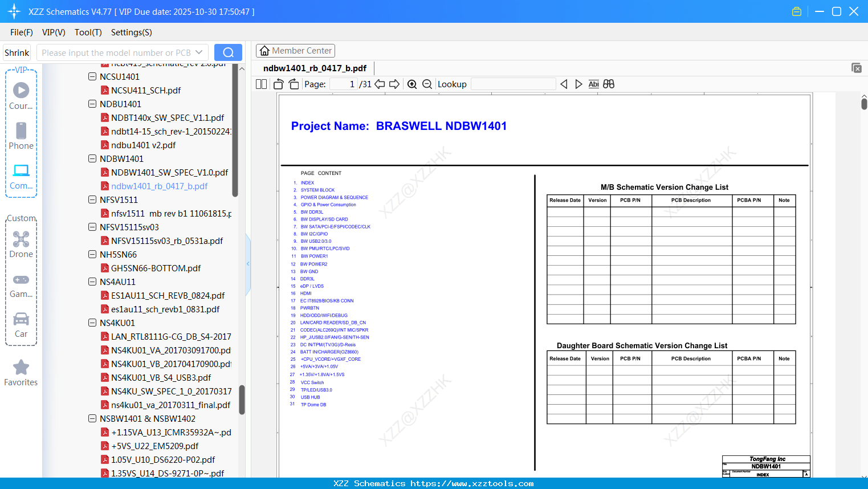Click the Shrink button
Image resolution: width=868 pixels, height=489 pixels.
pyautogui.click(x=17, y=52)
